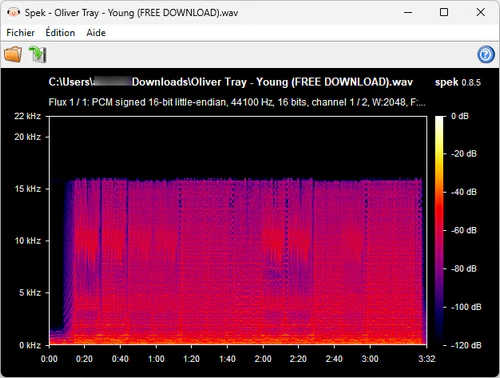Close the Spek window
The image size is (500, 378).
click(x=480, y=13)
